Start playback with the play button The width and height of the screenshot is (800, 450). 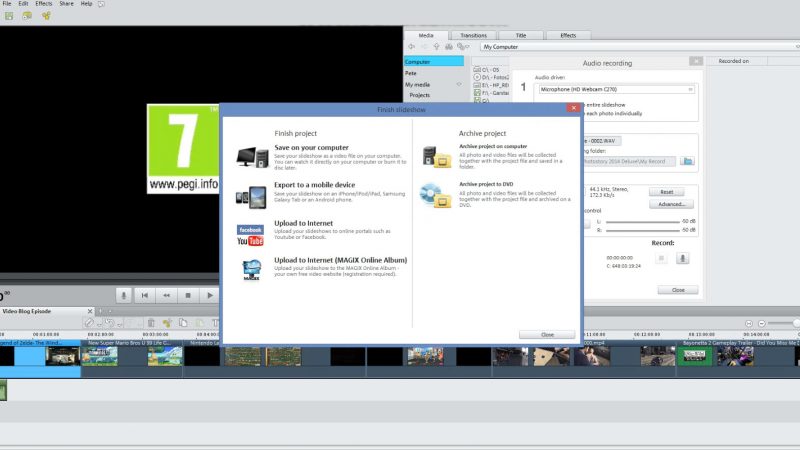coord(209,295)
